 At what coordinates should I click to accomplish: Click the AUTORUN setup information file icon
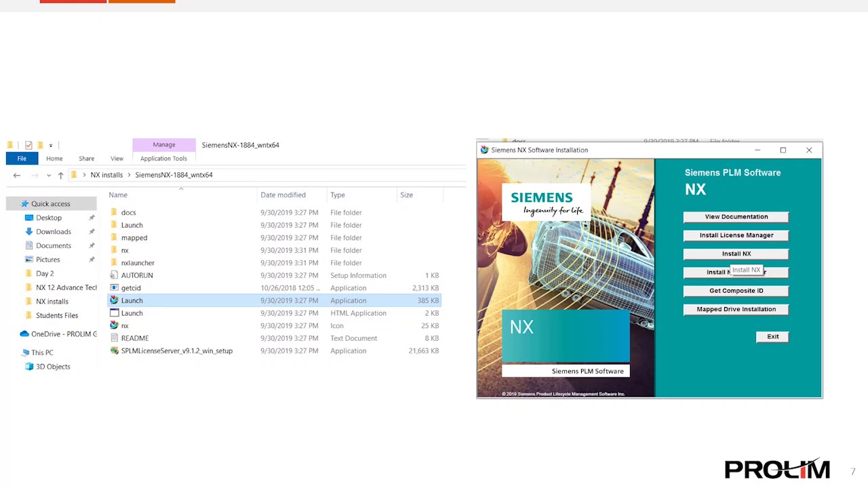tap(114, 275)
